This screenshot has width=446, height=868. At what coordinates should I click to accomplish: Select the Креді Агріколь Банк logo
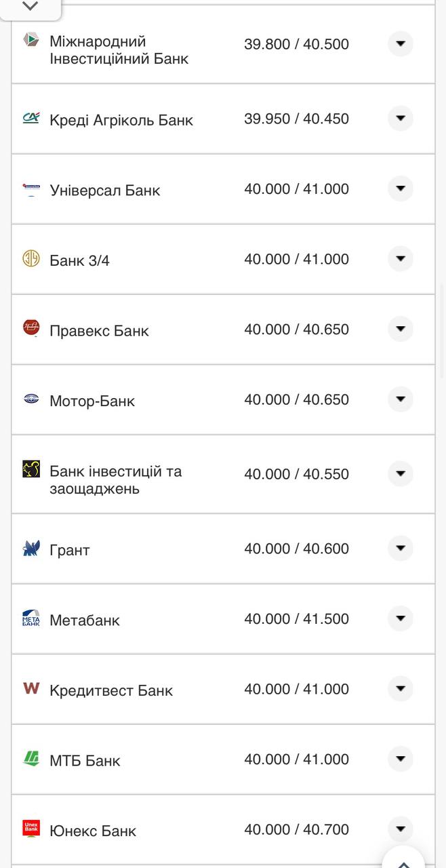[x=31, y=118]
